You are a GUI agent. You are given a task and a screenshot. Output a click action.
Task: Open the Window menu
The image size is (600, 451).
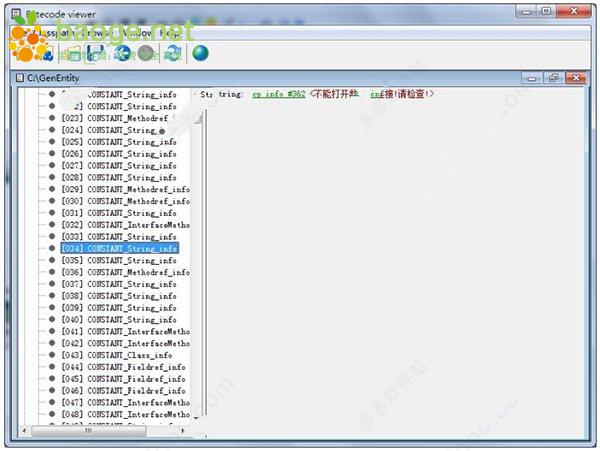[x=136, y=34]
